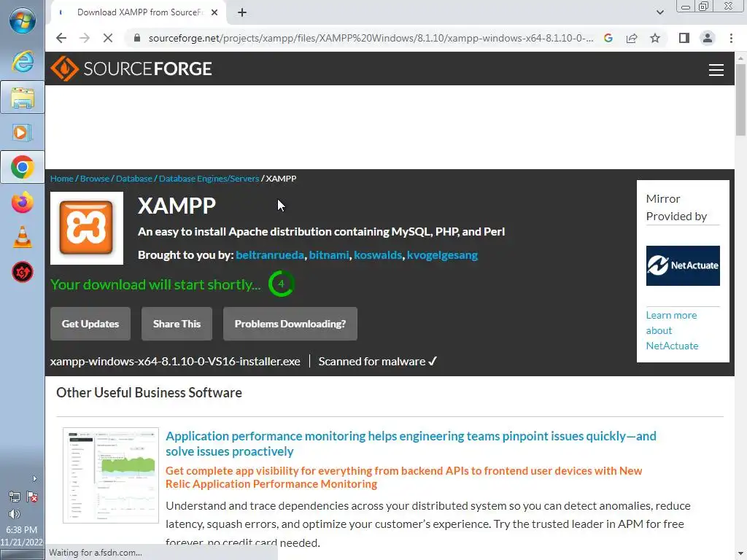The image size is (747, 560).
Task: Close the Download XAMPP tab
Action: (214, 12)
